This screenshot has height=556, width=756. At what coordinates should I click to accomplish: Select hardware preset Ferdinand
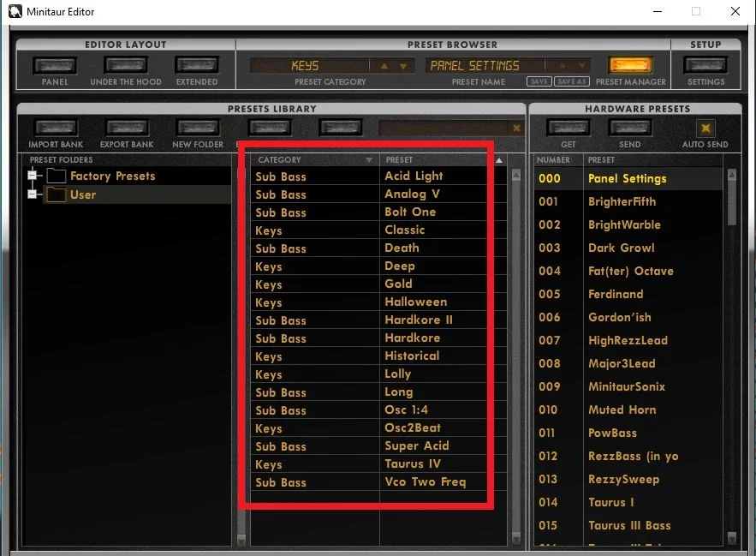616,295
